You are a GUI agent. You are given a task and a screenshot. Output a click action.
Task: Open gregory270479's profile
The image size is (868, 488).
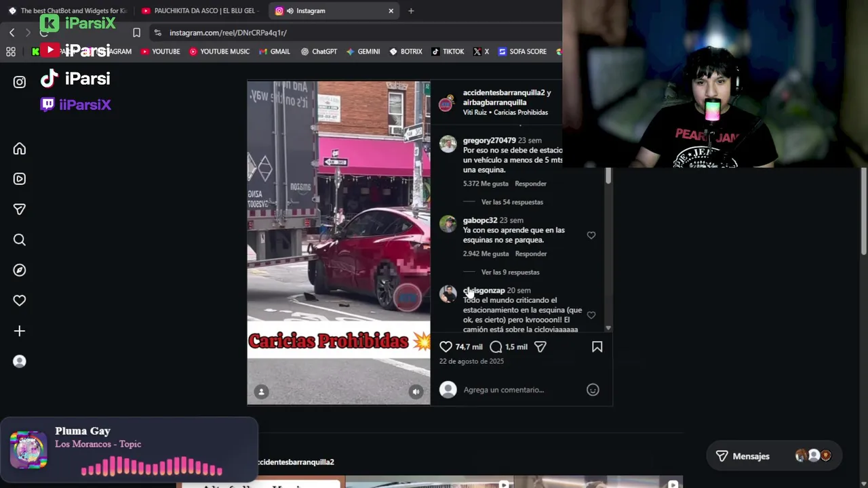[489, 140]
